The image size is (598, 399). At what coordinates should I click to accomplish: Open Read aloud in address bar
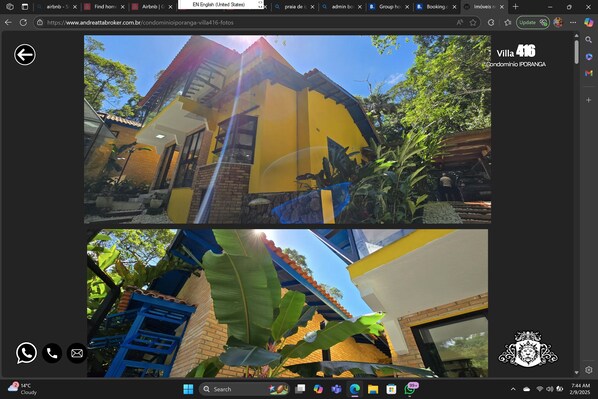(460, 23)
